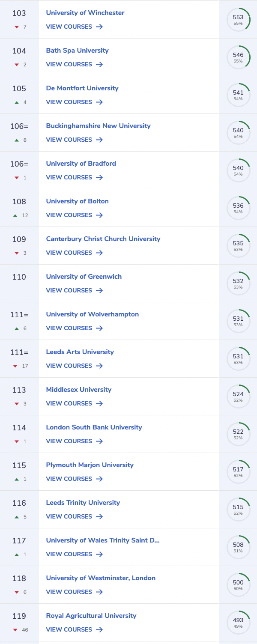The image size is (257, 644).
Task: Click the green up triangle for University of Bolton
Action: 15,215
